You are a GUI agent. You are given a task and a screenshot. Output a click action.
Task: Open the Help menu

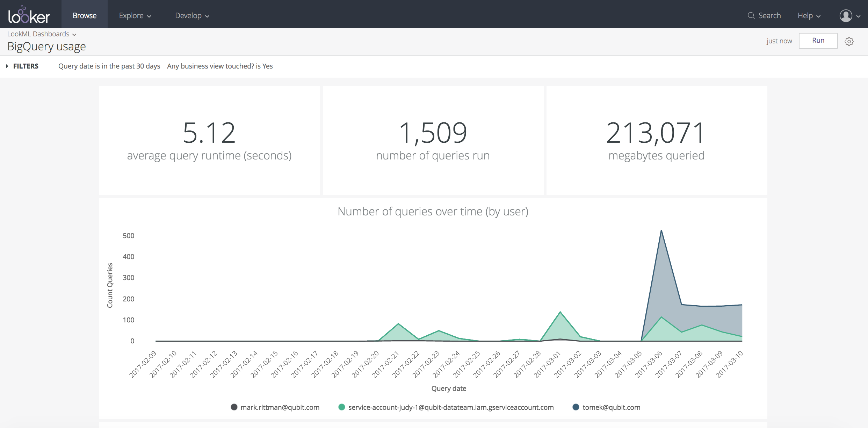pos(809,16)
